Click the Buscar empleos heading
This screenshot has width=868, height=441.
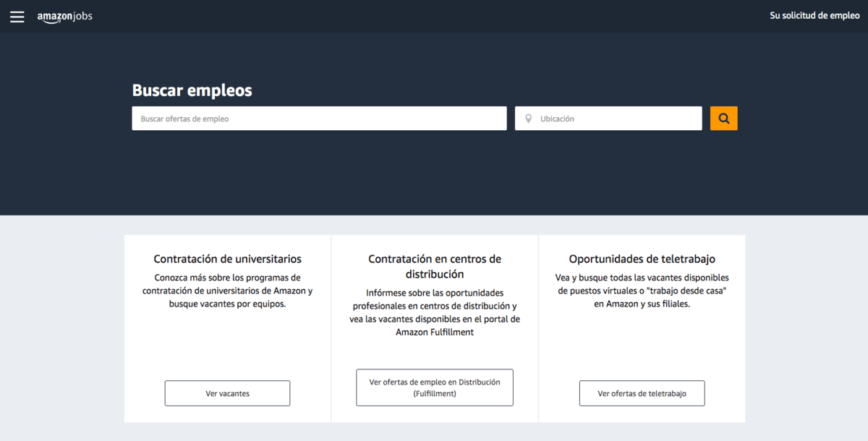192,90
